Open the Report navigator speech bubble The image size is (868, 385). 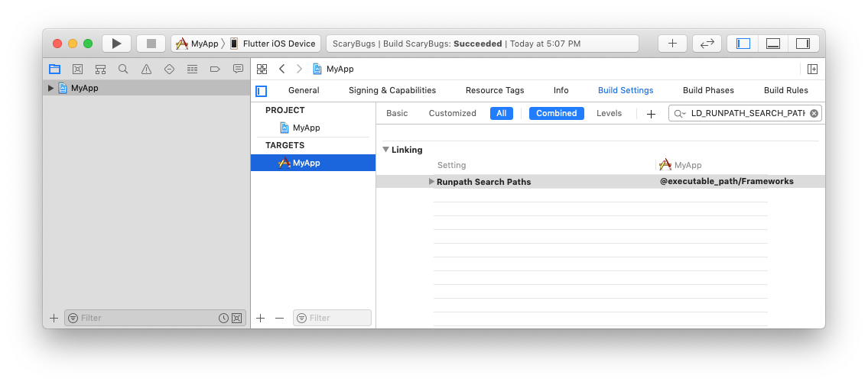click(x=238, y=70)
